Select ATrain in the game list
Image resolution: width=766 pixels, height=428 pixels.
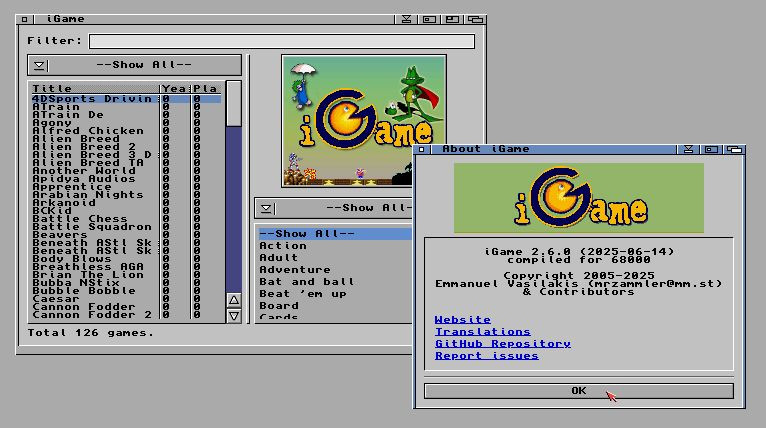pos(126,107)
